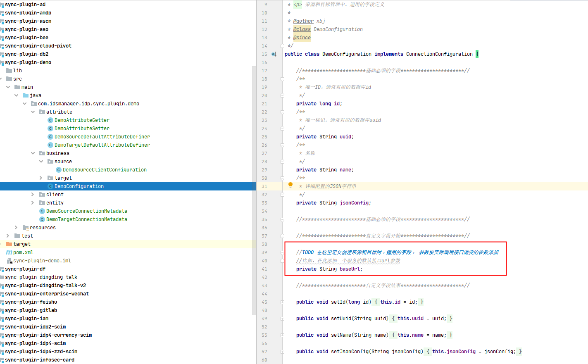Expand the test folder node
The height and width of the screenshot is (364, 588).
click(x=8, y=236)
